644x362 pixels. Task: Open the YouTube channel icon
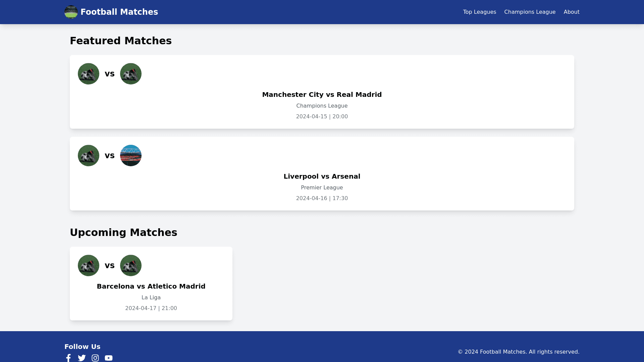click(109, 358)
